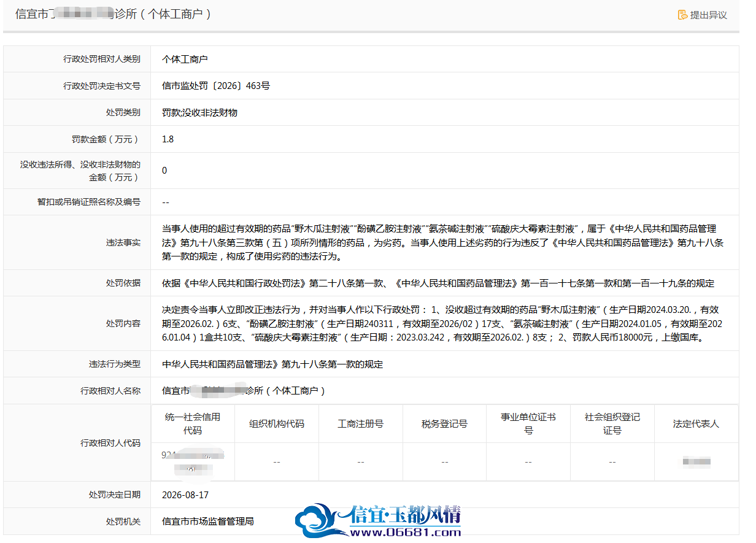Select the 行政相对人名称 label
The width and height of the screenshot is (756, 543).
(x=110, y=390)
